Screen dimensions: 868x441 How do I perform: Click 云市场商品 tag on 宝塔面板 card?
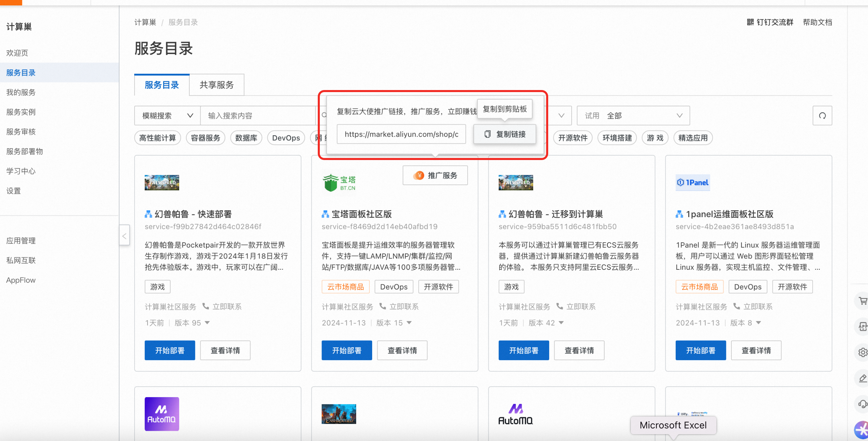346,287
